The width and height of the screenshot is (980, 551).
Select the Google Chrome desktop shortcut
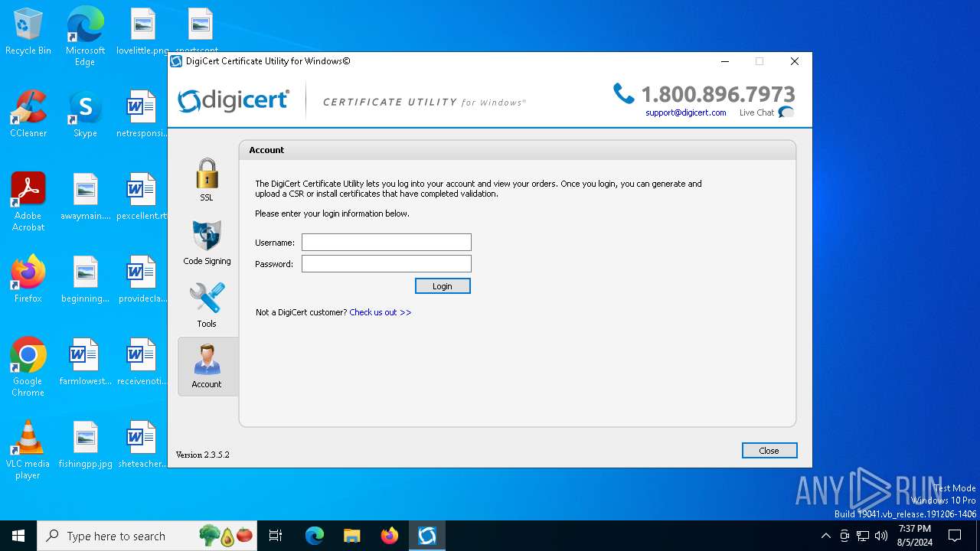pos(28,367)
